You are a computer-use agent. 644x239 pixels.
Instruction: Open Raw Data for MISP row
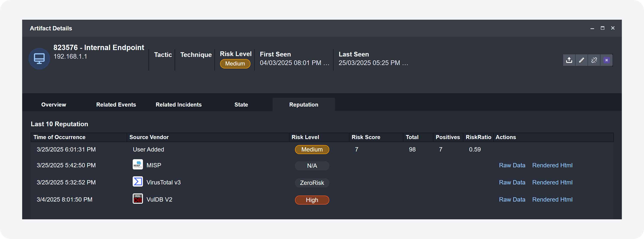point(512,165)
